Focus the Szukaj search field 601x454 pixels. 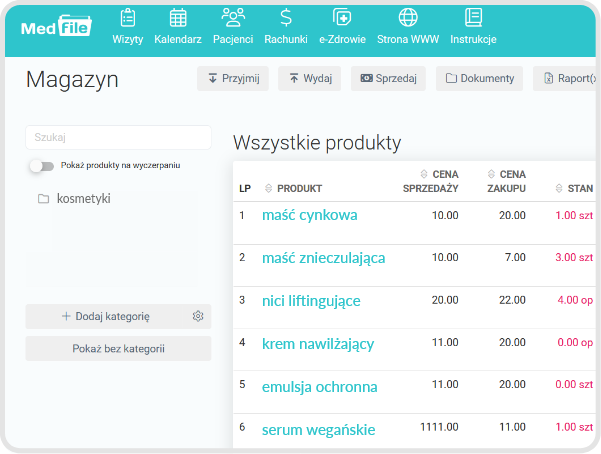coord(118,137)
